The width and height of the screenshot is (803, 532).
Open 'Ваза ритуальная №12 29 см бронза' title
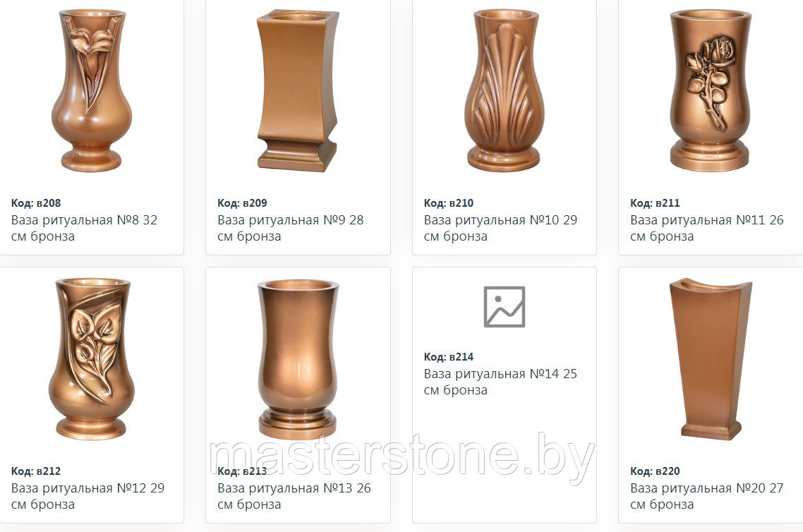(x=87, y=496)
